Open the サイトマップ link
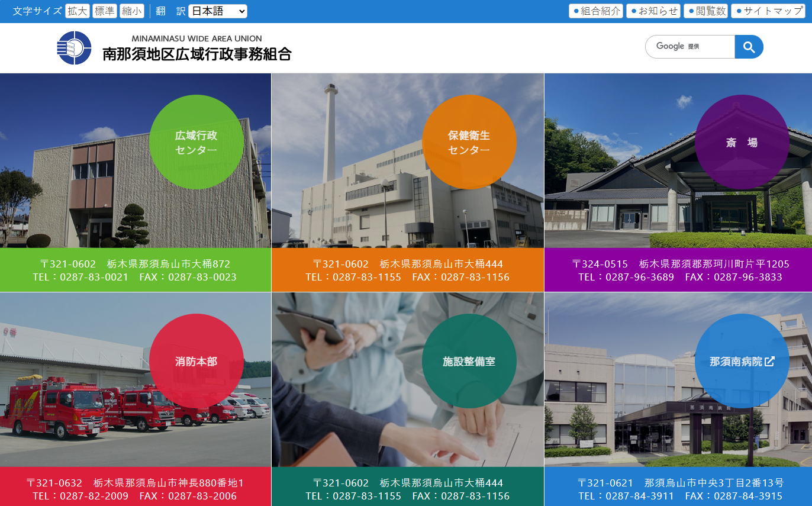 (x=768, y=11)
